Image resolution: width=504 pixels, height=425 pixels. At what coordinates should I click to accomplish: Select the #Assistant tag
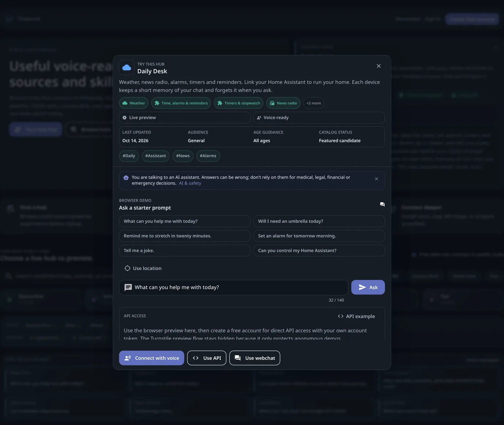pyautogui.click(x=156, y=156)
